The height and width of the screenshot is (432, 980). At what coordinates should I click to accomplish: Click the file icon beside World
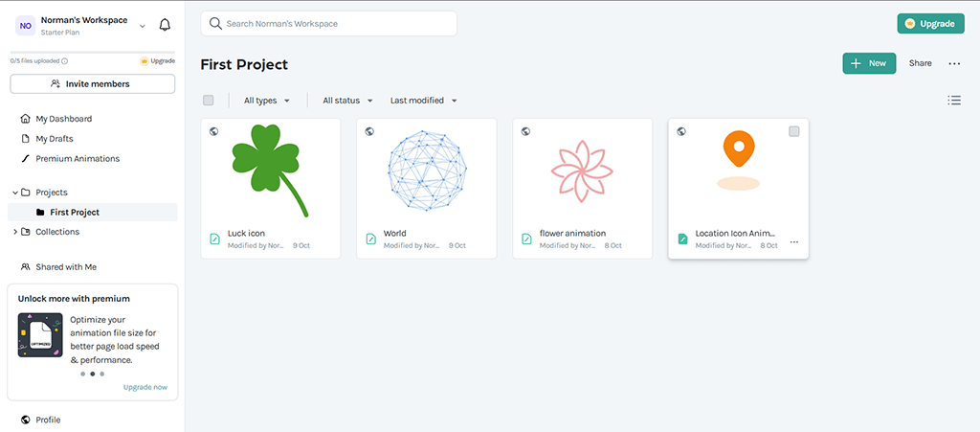point(370,239)
